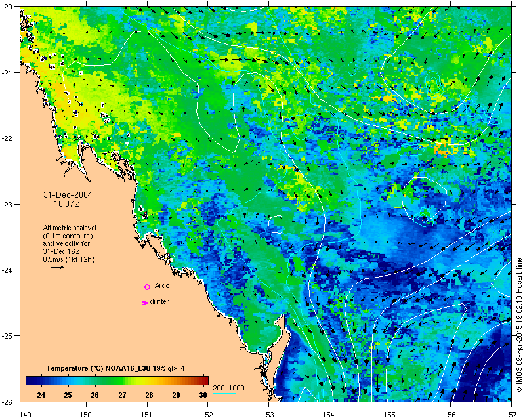Select the date text 31-Dec-2004
This screenshot has height=420, width=525.
[68, 195]
